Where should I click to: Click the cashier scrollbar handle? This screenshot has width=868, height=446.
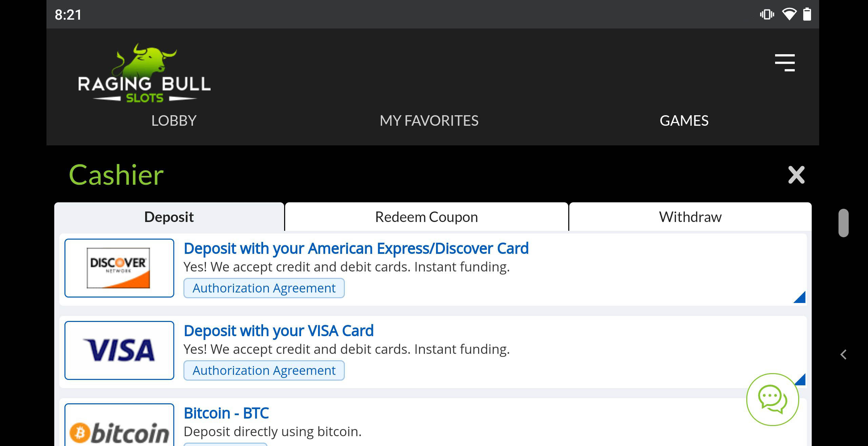point(843,223)
